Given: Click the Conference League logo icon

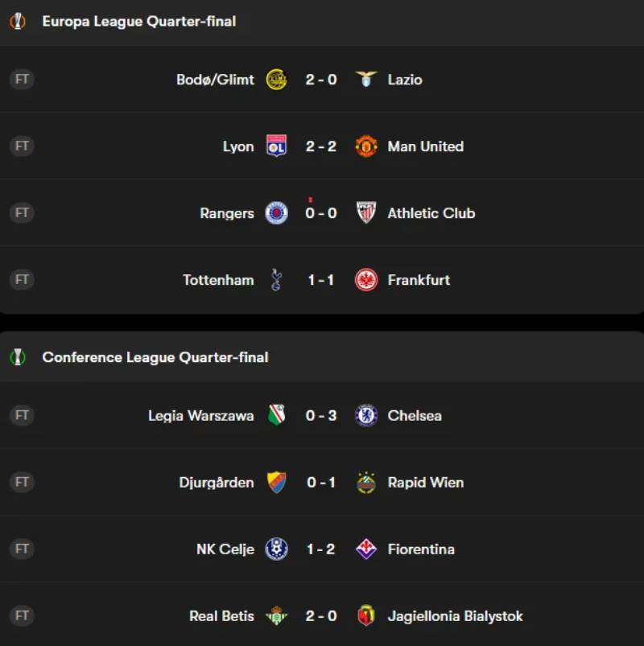Looking at the screenshot, I should pos(18,357).
